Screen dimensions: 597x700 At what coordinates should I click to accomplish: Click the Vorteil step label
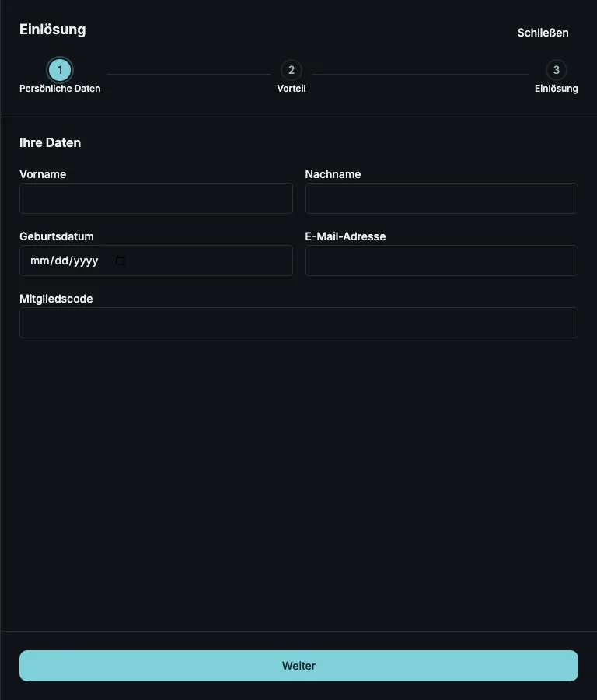[x=292, y=89]
